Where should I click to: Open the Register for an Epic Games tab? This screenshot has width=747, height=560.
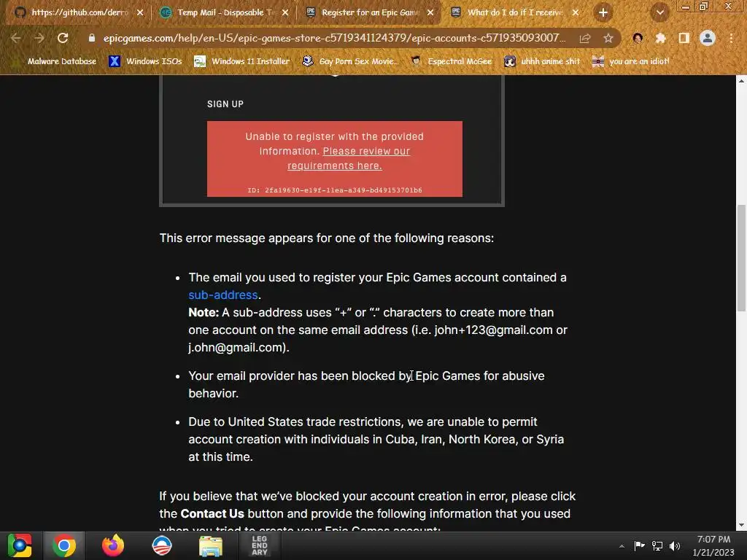(369, 12)
